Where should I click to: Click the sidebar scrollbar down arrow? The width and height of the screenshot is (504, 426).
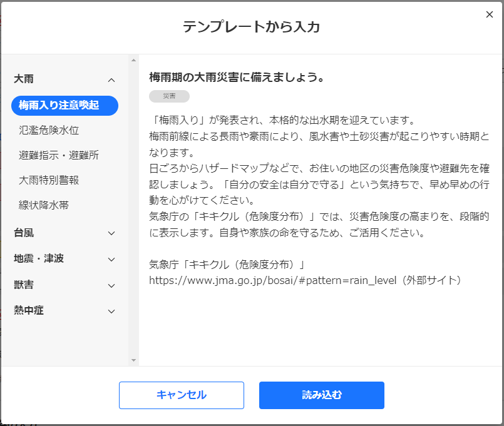[133, 360]
